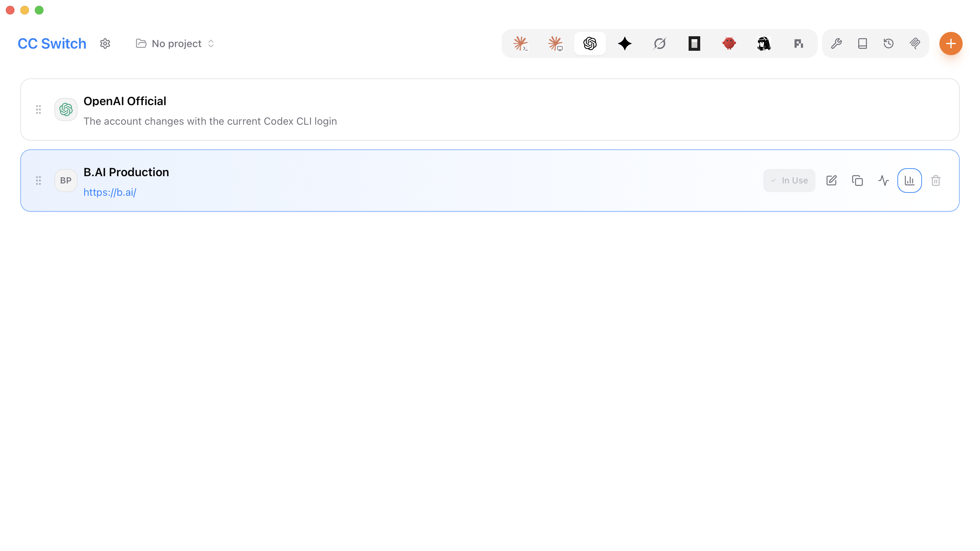Close the CC Switch window
Image resolution: width=980 pixels, height=551 pixels.
pyautogui.click(x=10, y=10)
